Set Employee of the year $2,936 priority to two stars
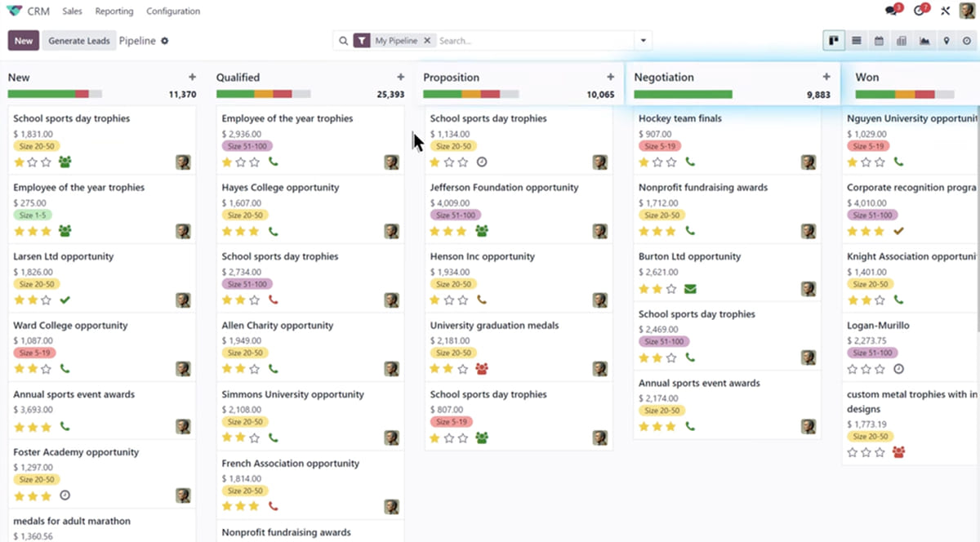Screen dimensions: 980x542 pyautogui.click(x=241, y=162)
